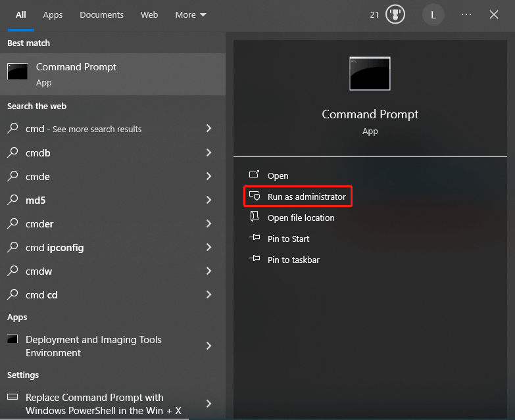Screen dimensions: 515x420
Task: Click the pin icon beside Pin to taskbar
Action: 255,258
